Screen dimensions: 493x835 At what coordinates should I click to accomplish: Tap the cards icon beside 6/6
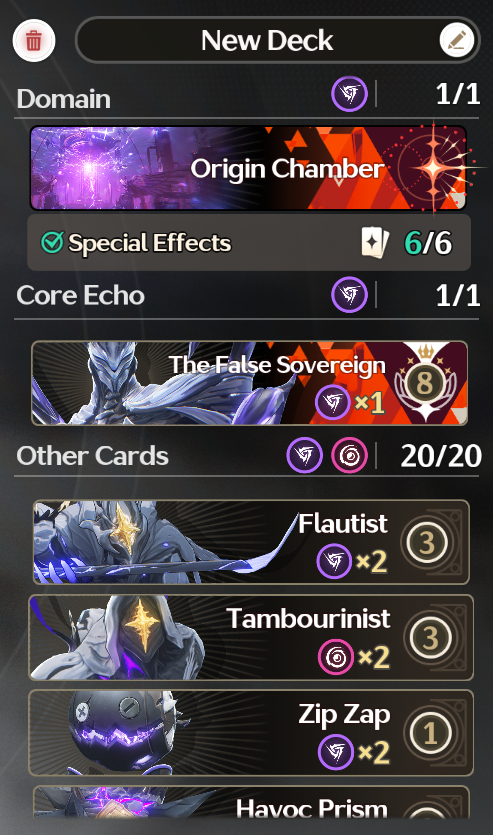(x=375, y=243)
